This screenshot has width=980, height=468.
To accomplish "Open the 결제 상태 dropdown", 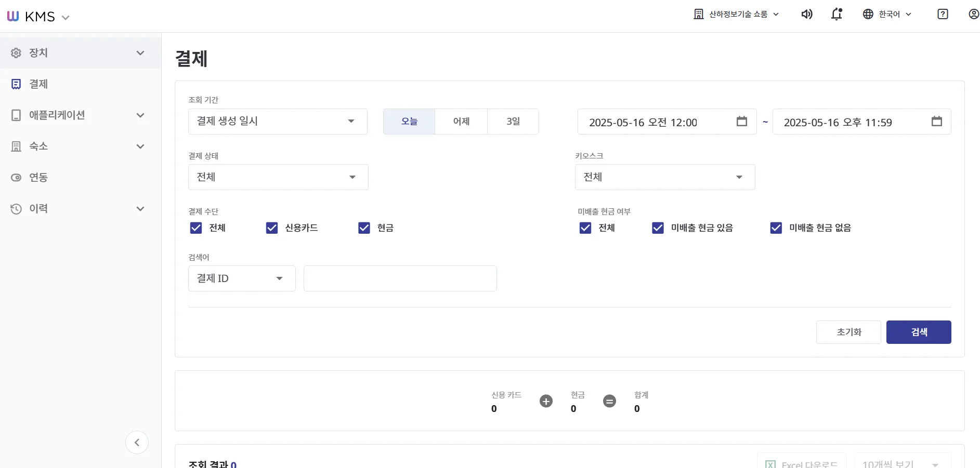I will tap(278, 177).
